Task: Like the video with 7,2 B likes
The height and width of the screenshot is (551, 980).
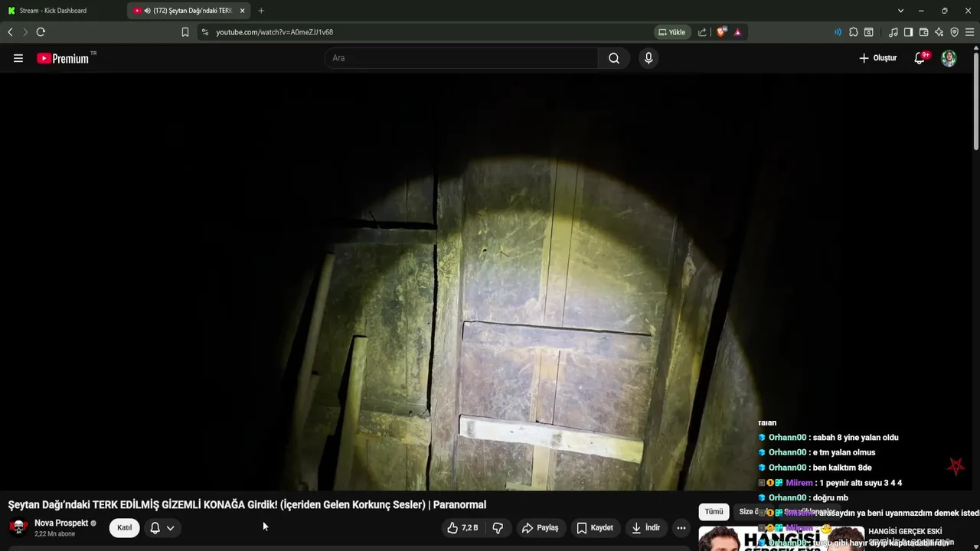Action: point(463,527)
